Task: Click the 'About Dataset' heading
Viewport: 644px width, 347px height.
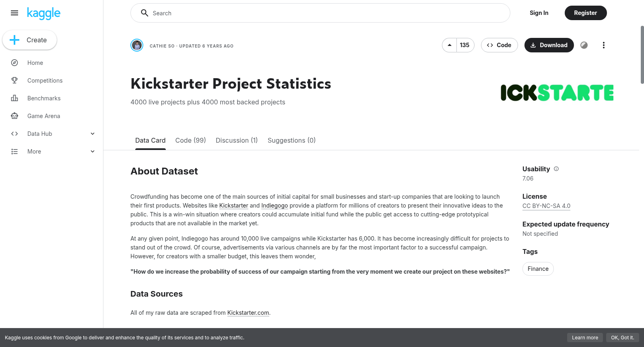Action: click(164, 171)
